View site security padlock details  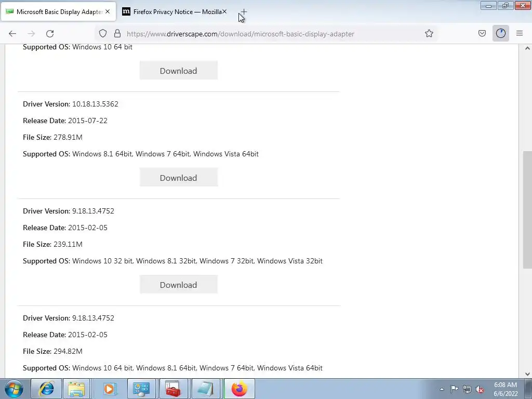(x=117, y=33)
